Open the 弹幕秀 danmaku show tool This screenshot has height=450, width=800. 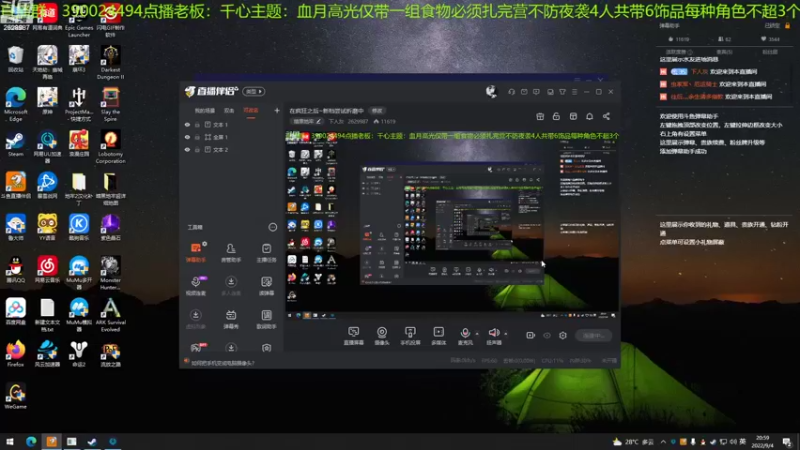point(231,319)
